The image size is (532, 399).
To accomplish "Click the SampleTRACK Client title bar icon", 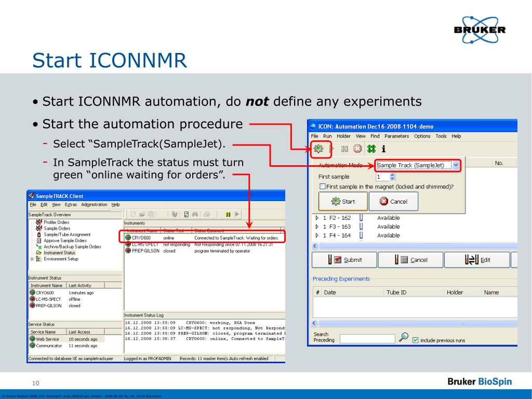I will tap(32, 196).
